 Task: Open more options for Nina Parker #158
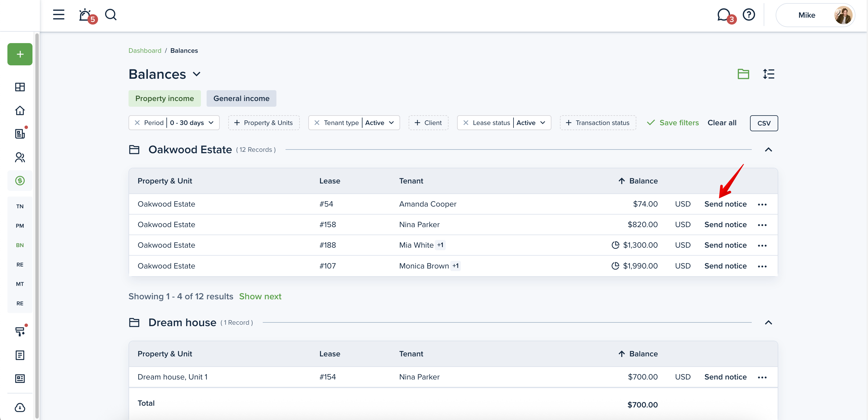[762, 225]
